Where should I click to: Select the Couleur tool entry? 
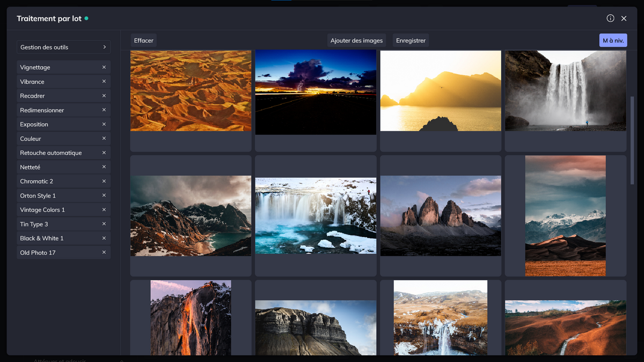pos(63,138)
